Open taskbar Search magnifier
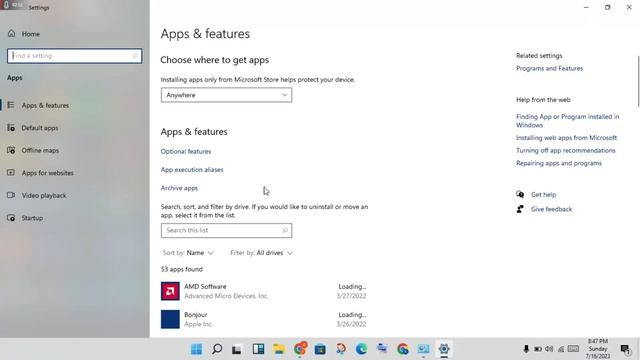Image resolution: width=640 pixels, height=360 pixels. click(217, 349)
